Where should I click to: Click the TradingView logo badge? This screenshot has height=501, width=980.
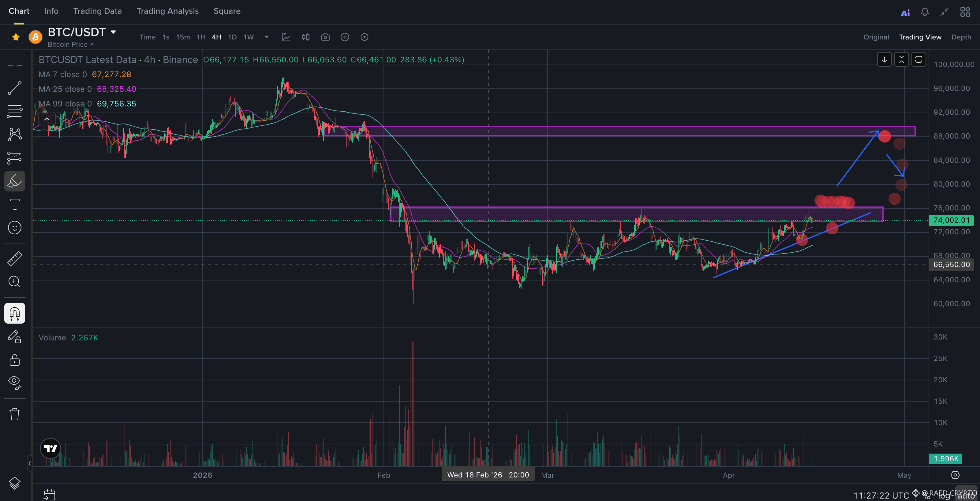tap(50, 448)
